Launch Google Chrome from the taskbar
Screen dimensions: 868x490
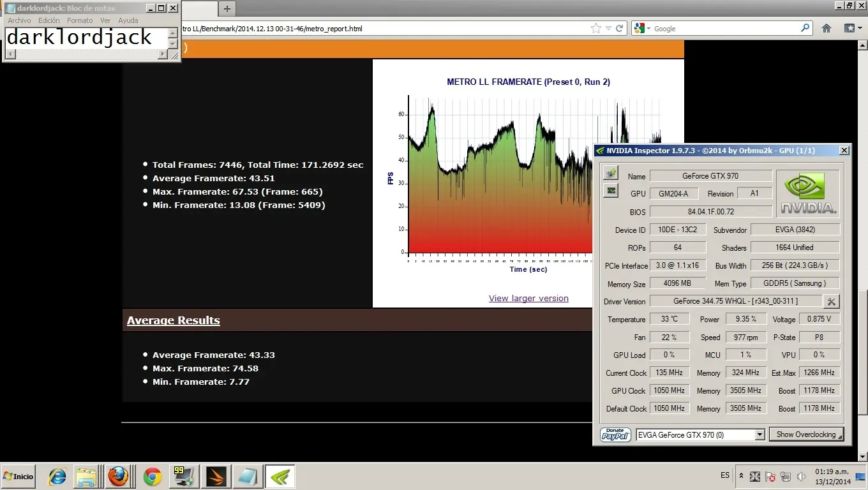[152, 477]
